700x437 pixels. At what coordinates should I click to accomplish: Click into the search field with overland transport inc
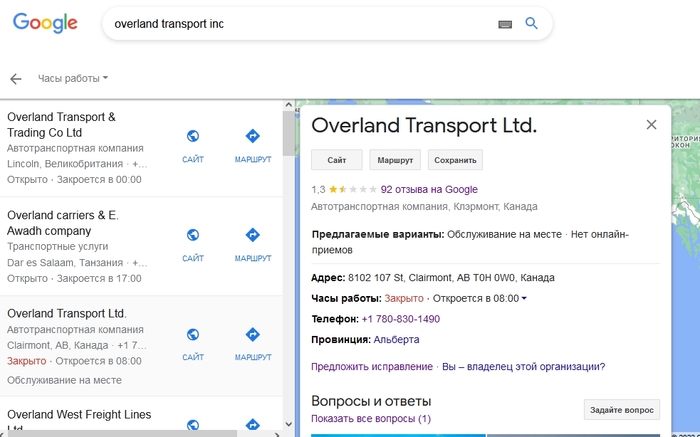pos(300,24)
